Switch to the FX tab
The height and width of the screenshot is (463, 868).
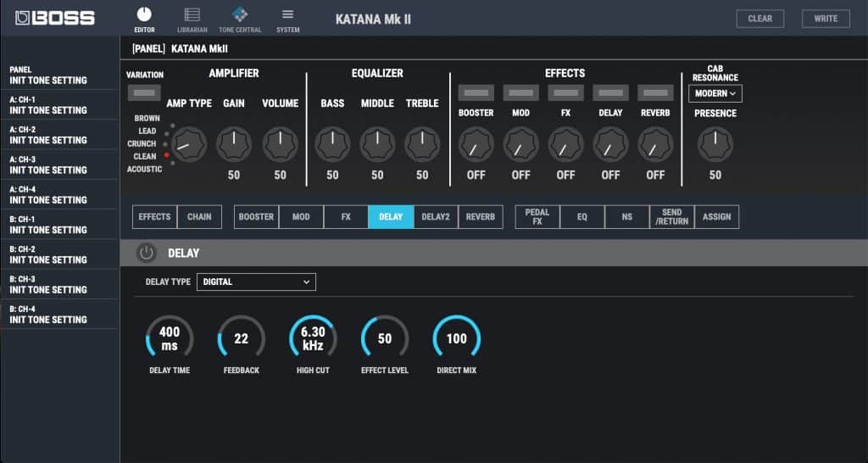point(346,217)
